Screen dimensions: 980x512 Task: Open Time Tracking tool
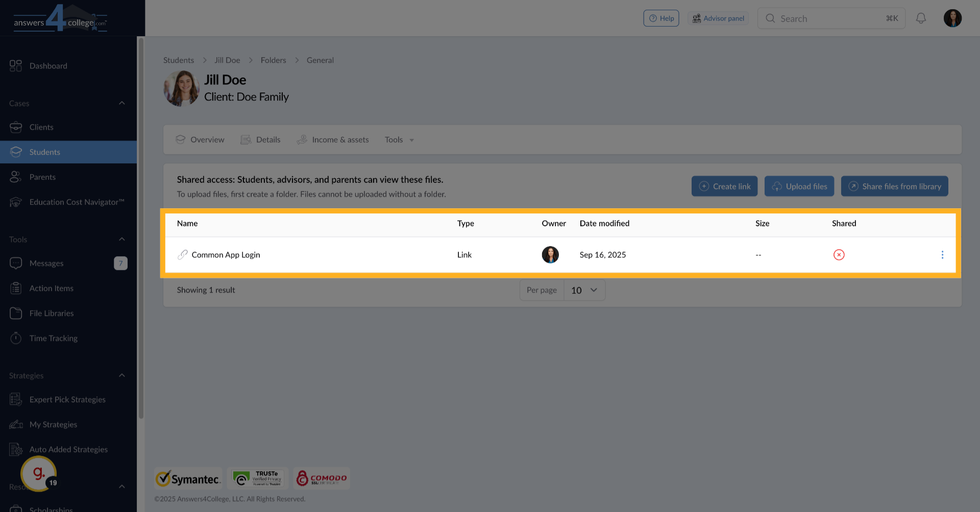pos(53,338)
